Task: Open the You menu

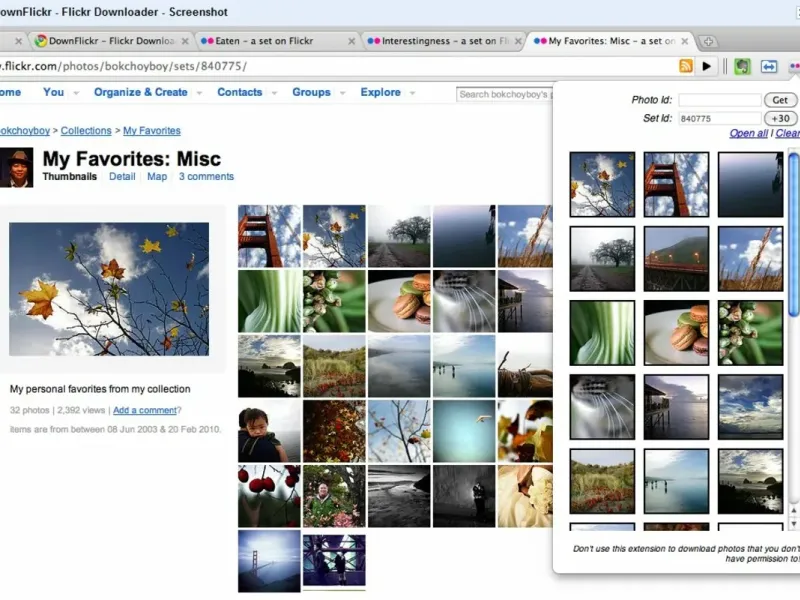Action: click(54, 92)
